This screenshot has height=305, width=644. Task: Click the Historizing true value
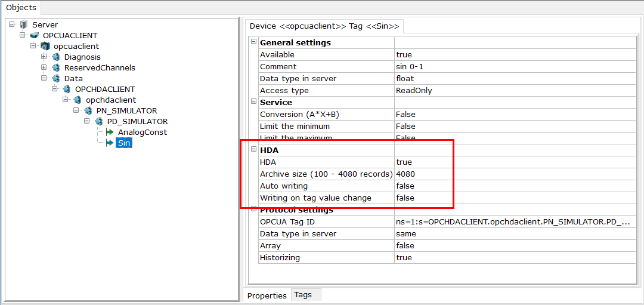click(515, 258)
